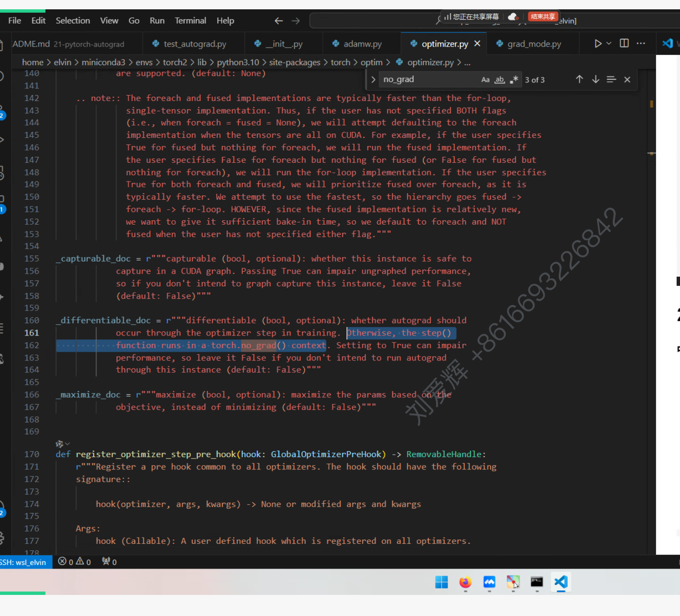
Task: Go to next find match
Action: [595, 79]
